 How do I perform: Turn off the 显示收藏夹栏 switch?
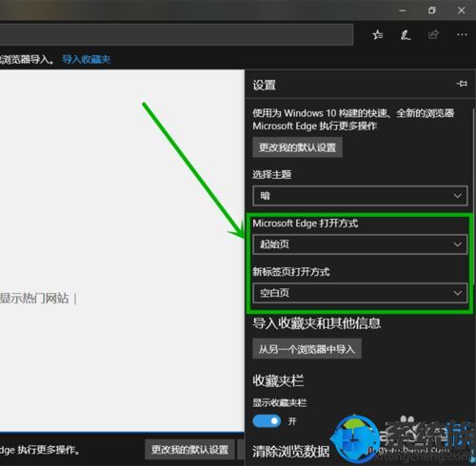coord(267,421)
